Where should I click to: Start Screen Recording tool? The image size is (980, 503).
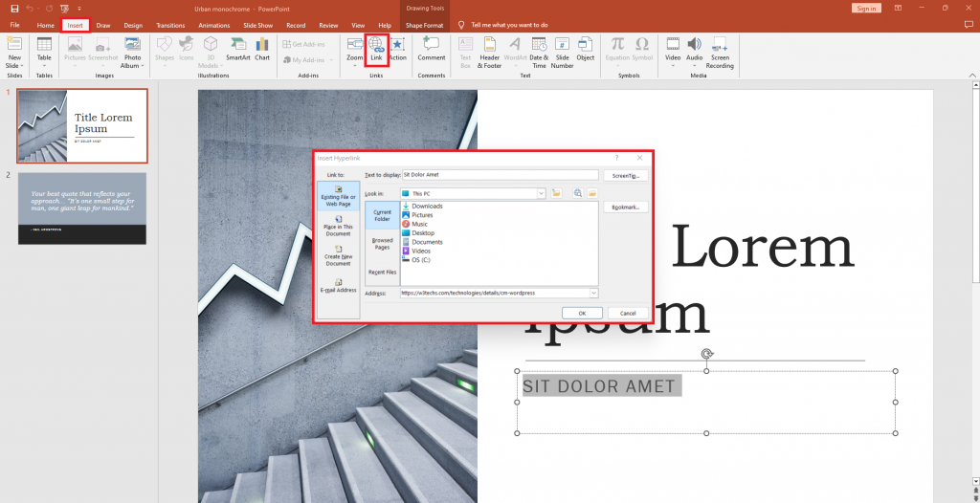(720, 52)
